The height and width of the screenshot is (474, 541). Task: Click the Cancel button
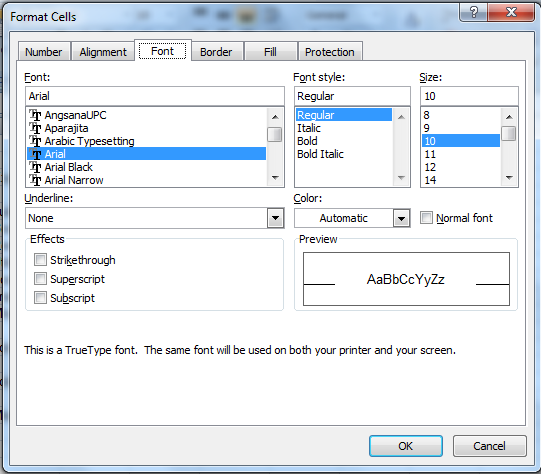click(x=490, y=446)
